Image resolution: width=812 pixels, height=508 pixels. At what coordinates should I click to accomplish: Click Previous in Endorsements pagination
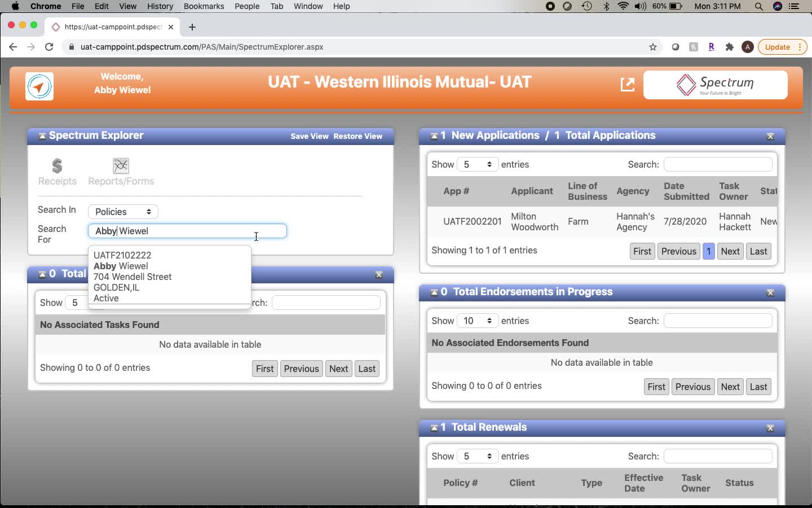click(693, 387)
